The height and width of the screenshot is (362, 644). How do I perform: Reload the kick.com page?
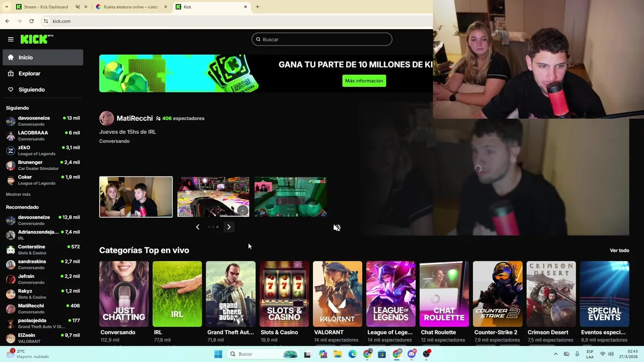click(x=31, y=21)
